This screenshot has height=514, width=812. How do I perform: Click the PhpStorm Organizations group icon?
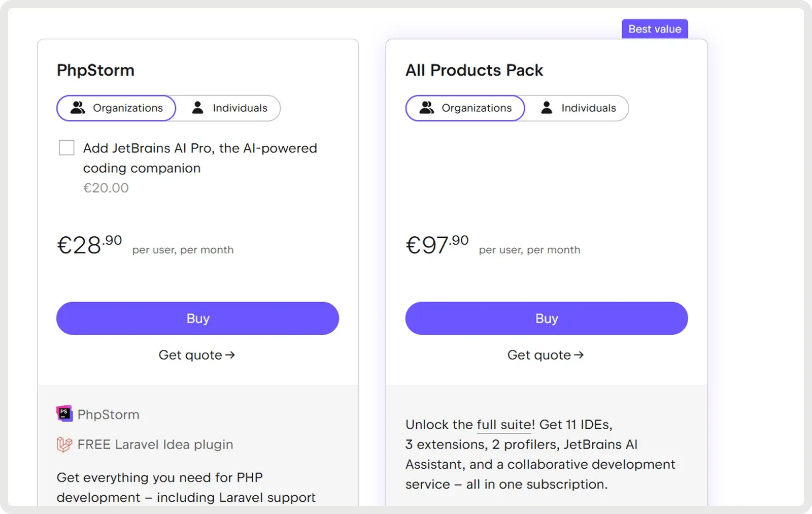pos(78,108)
